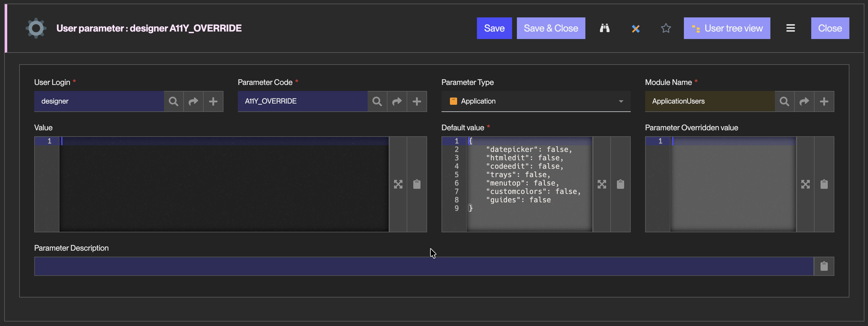
Task: Click Default value clipboard icon
Action: [x=620, y=184]
